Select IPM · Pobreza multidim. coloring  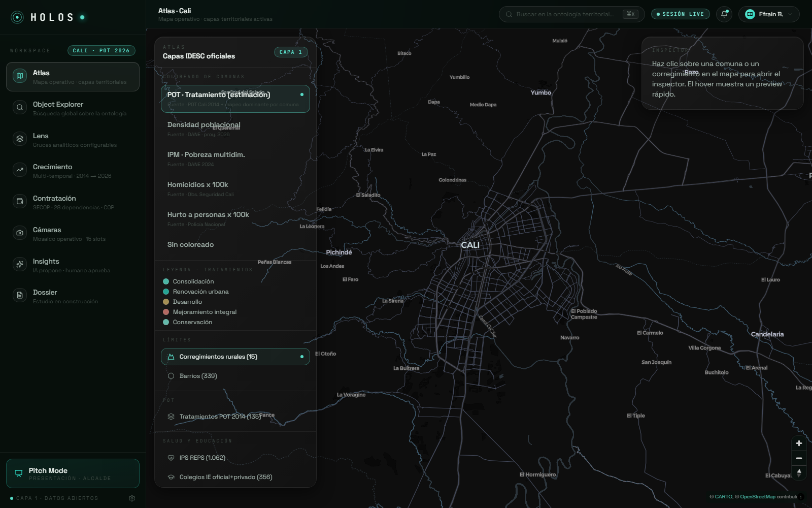[x=235, y=159]
